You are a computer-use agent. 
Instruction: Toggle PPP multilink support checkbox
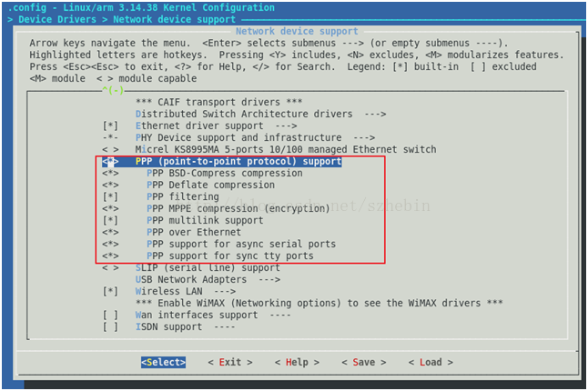click(110, 221)
